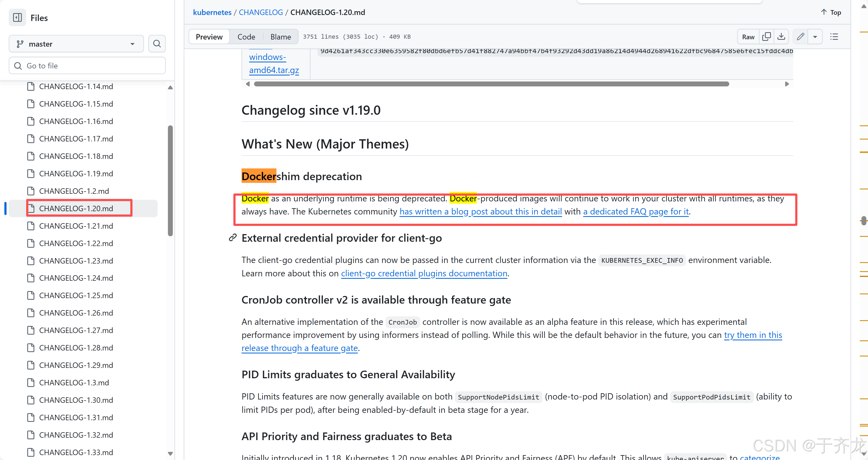868x460 pixels.
Task: Click the Dockershim deprecation heading
Action: (302, 176)
